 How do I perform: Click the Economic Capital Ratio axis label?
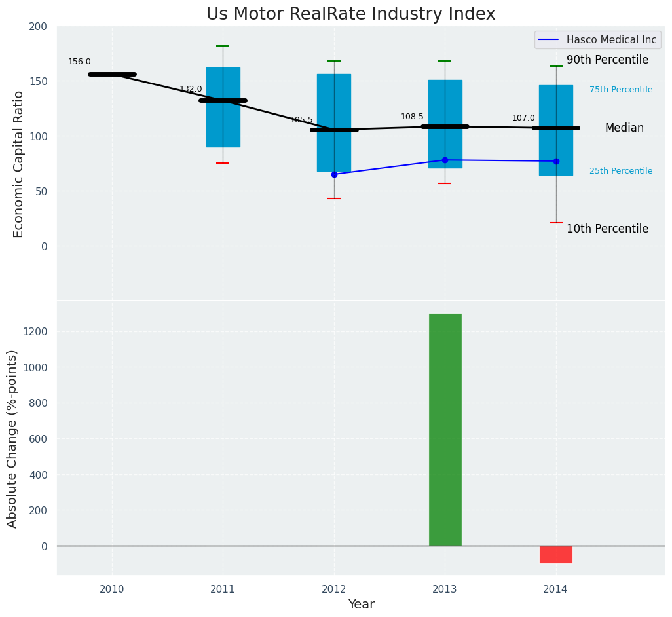click(19, 164)
